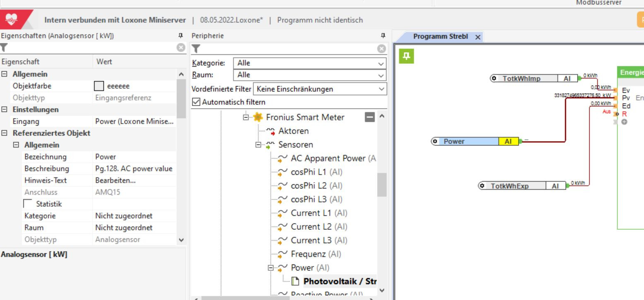Clear the Peripherie filter field
The height and width of the screenshot is (300, 644).
(381, 49)
